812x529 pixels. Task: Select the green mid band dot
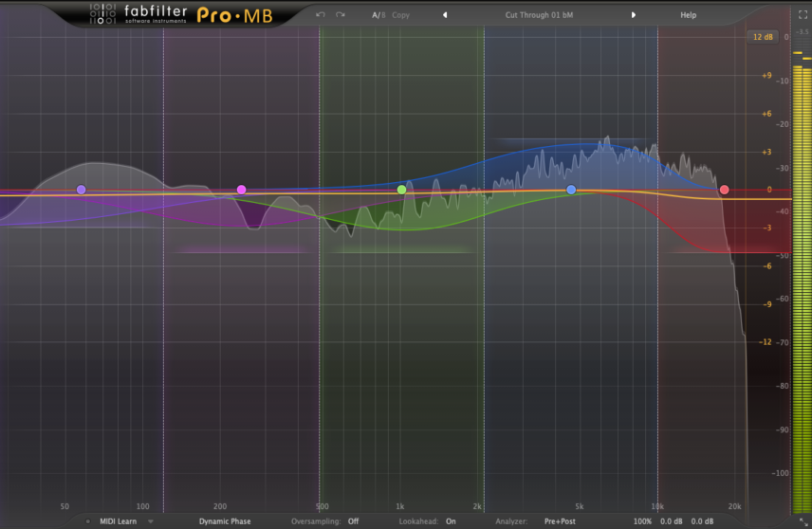point(402,190)
